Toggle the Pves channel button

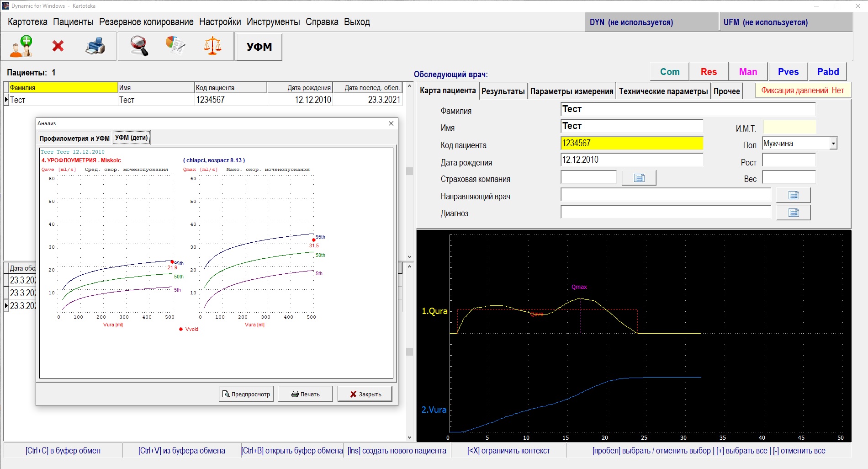(788, 72)
